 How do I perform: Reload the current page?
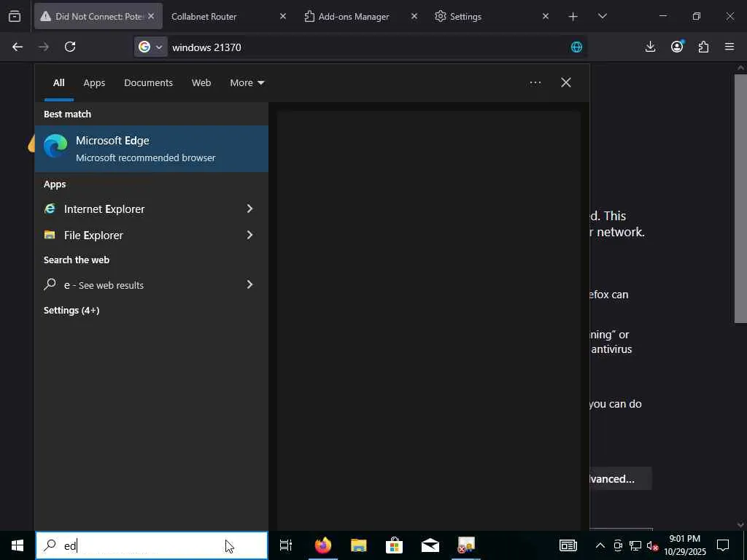pos(70,47)
